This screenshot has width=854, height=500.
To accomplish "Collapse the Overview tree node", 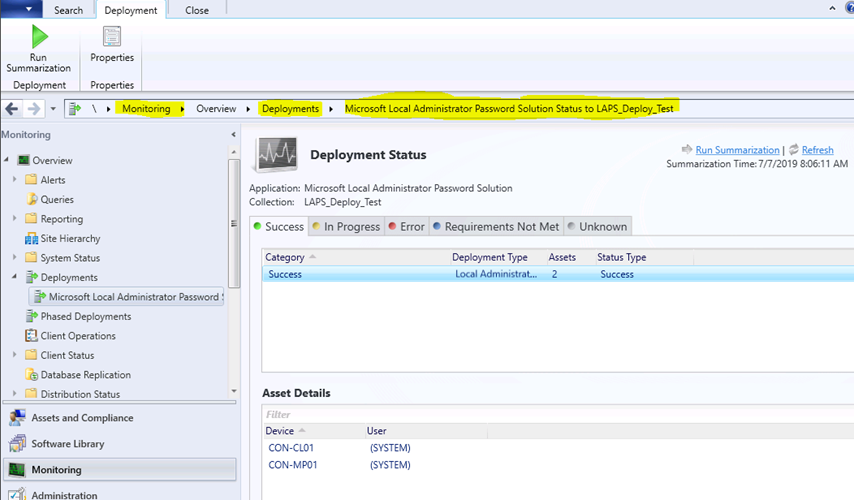I will (7, 160).
